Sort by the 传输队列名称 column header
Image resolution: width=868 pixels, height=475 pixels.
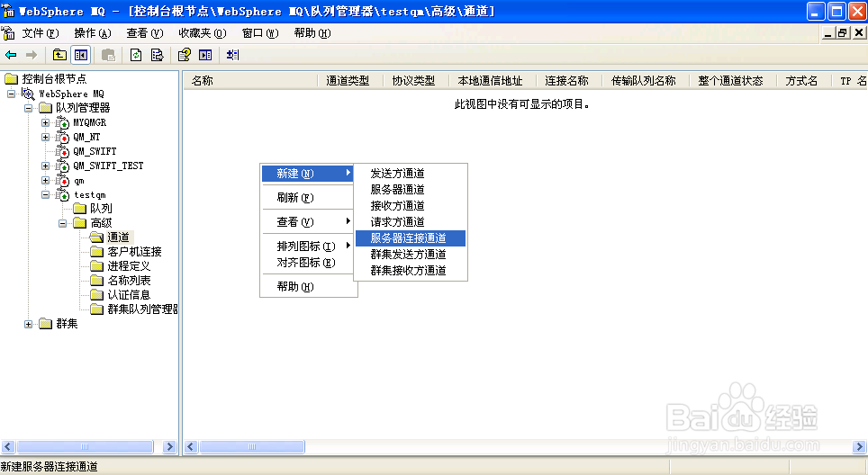646,81
